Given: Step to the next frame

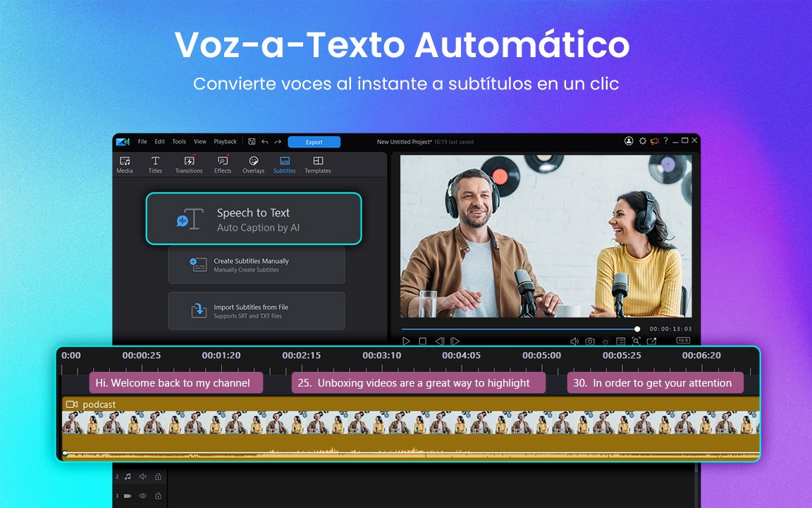Looking at the screenshot, I should (455, 341).
